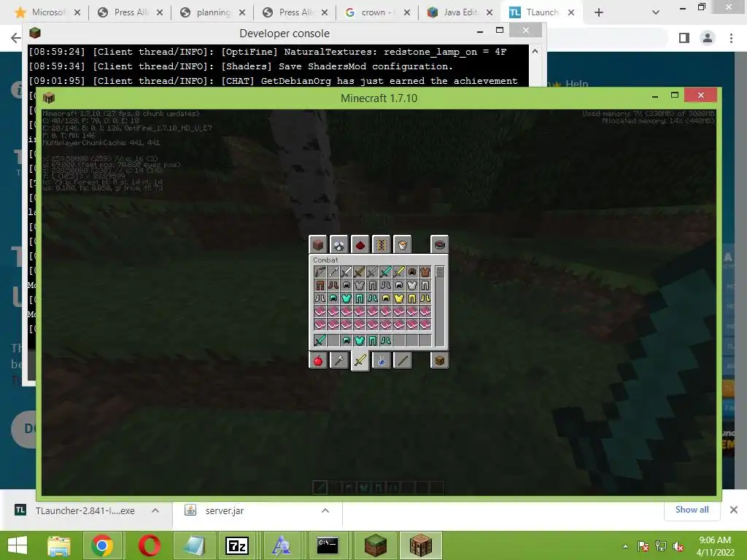The height and width of the screenshot is (560, 747).
Task: Pick the iron leggings
Action: pyautogui.click(x=425, y=285)
